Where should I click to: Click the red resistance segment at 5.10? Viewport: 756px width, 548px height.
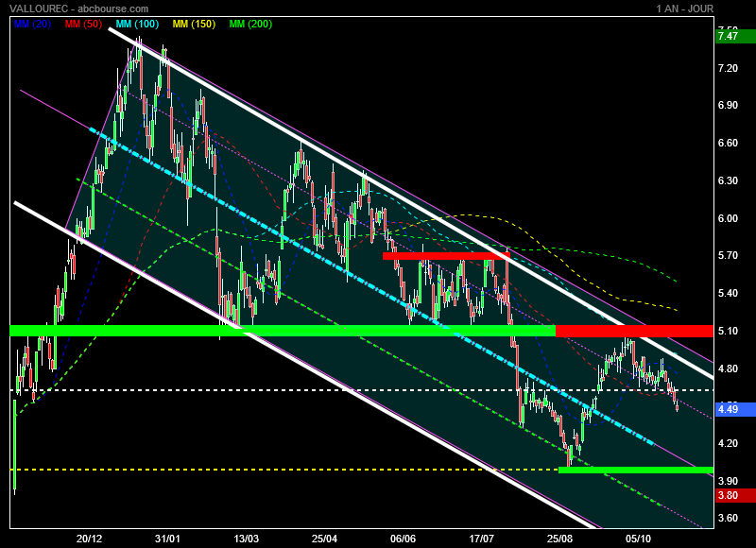coord(634,331)
